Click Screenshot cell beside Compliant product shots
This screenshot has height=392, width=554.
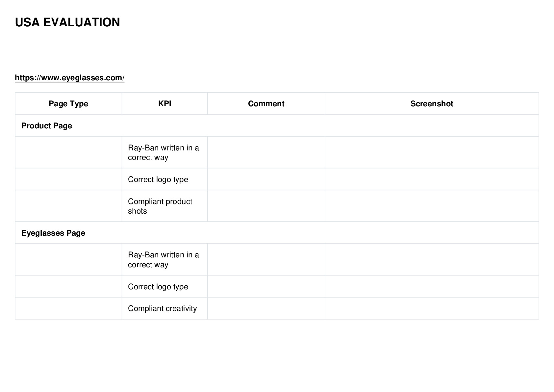point(432,206)
